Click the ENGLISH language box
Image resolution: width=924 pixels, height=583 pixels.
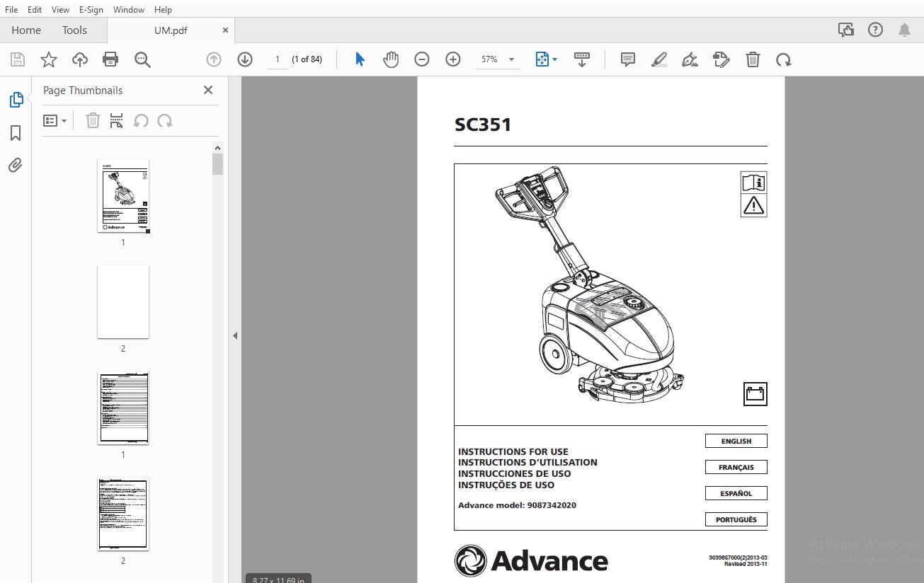click(736, 441)
